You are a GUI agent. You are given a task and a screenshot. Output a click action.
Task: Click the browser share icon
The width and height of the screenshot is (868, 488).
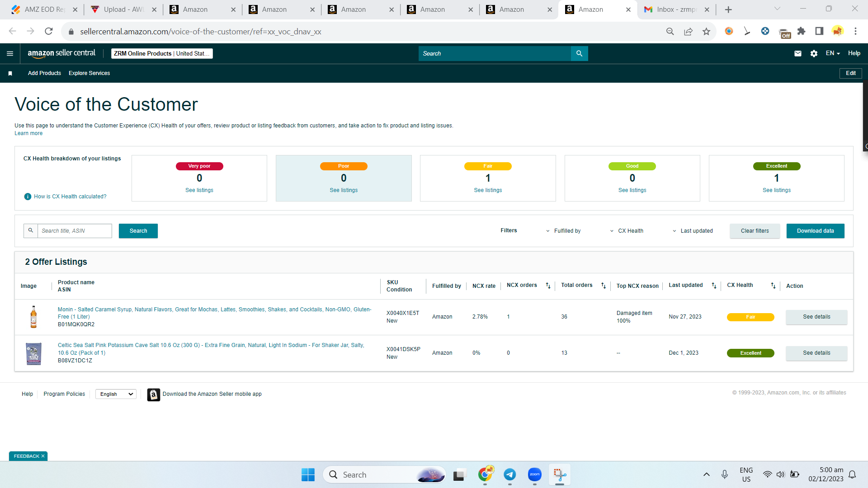pyautogui.click(x=688, y=31)
